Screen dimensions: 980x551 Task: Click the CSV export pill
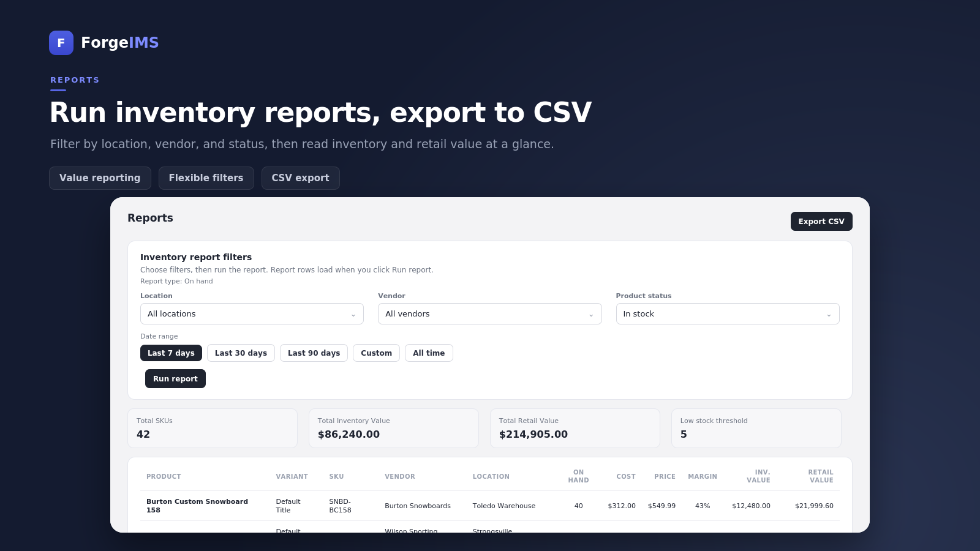(300, 178)
